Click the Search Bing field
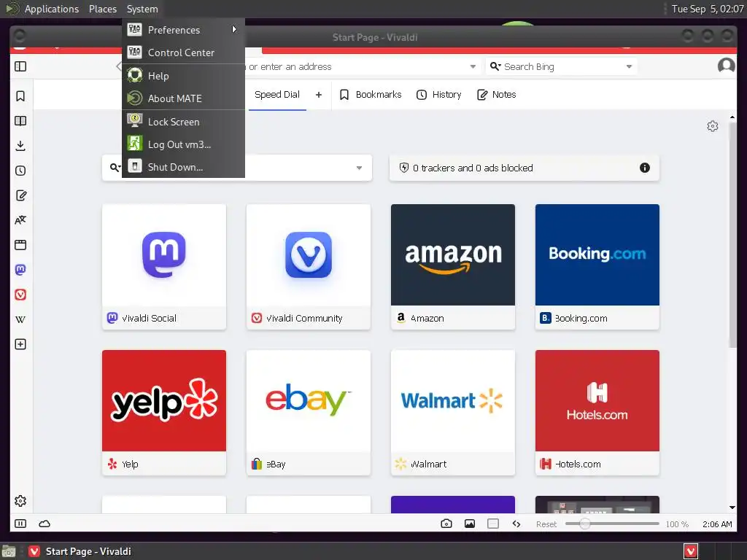 point(561,66)
